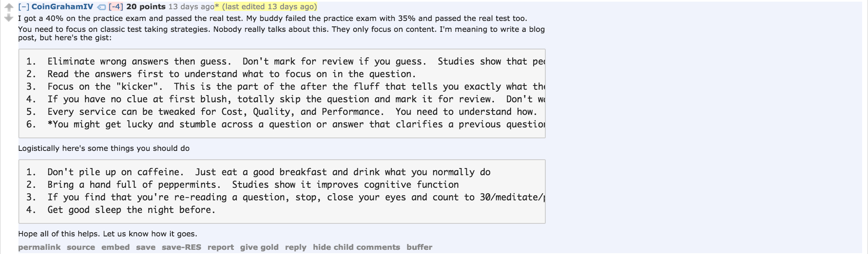The height and width of the screenshot is (254, 868).
Task: Upvote the CoinGrahamIV comment
Action: click(x=8, y=7)
